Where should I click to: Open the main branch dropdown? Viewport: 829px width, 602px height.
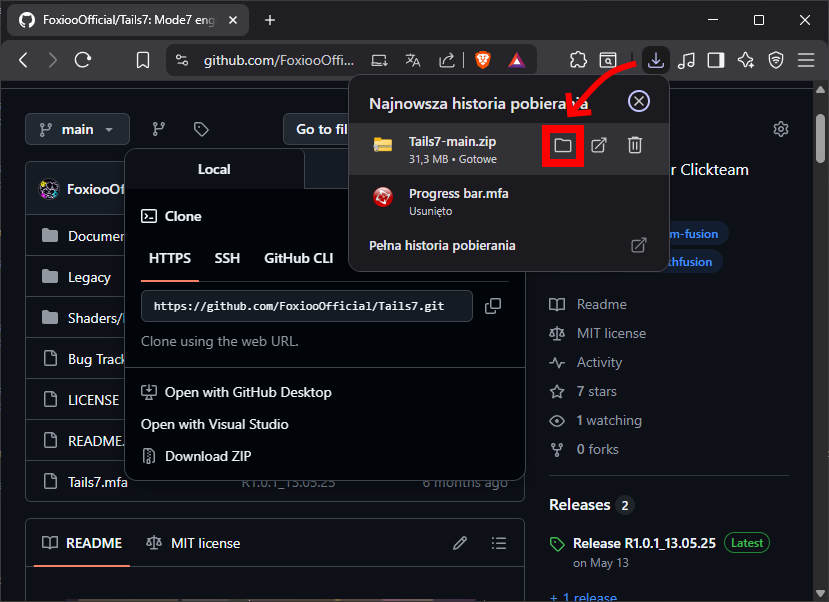[x=77, y=129]
